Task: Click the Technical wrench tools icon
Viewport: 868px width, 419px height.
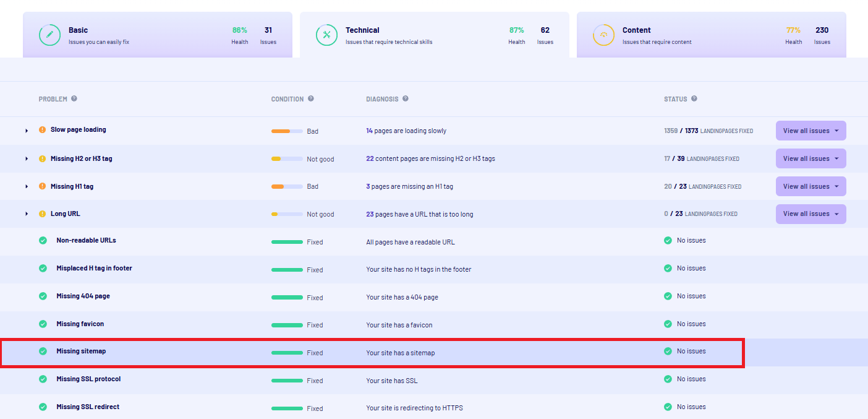Action: click(326, 35)
